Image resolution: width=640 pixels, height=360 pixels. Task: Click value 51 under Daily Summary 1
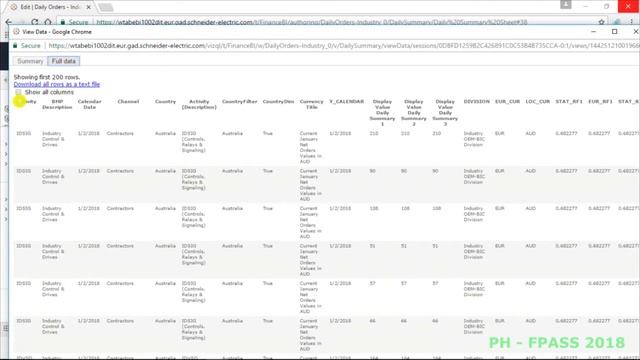[x=372, y=246]
